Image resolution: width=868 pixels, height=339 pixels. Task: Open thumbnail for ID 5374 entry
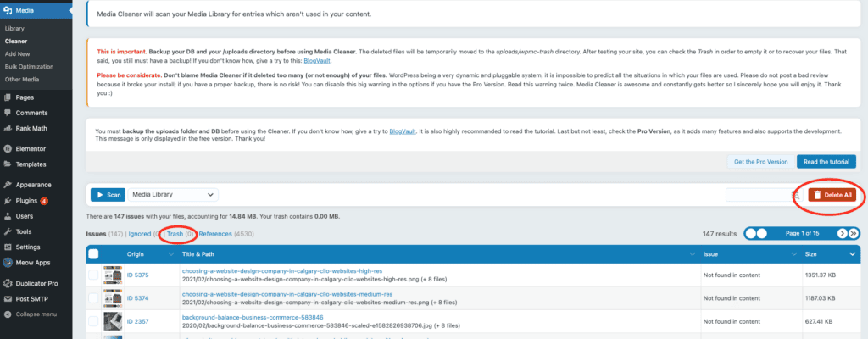pos(113,297)
